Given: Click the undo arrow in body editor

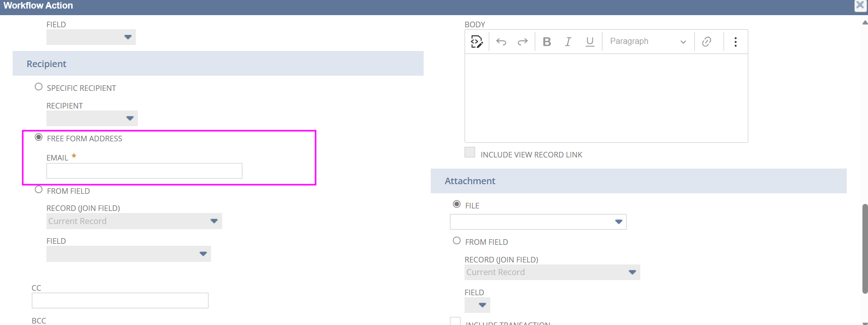Looking at the screenshot, I should point(501,41).
